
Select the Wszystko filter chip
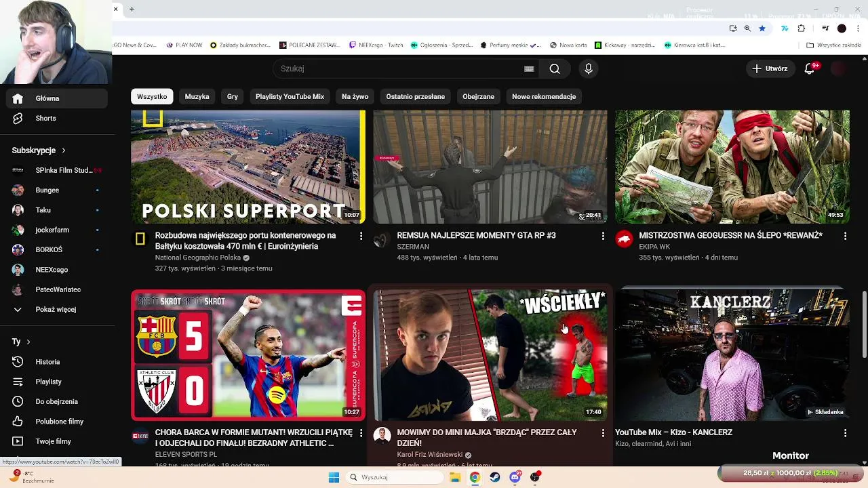(152, 96)
